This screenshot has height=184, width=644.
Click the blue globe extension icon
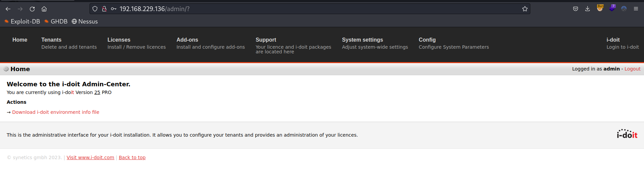click(x=624, y=9)
